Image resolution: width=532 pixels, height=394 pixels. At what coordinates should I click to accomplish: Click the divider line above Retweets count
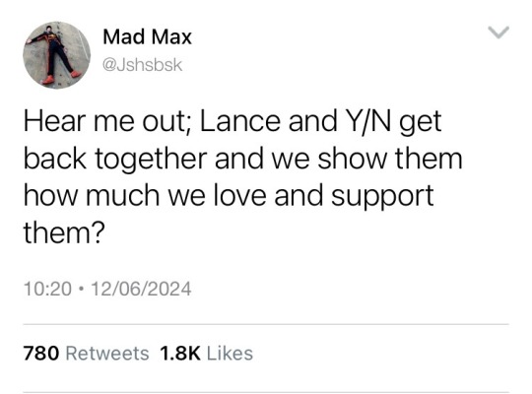click(266, 324)
